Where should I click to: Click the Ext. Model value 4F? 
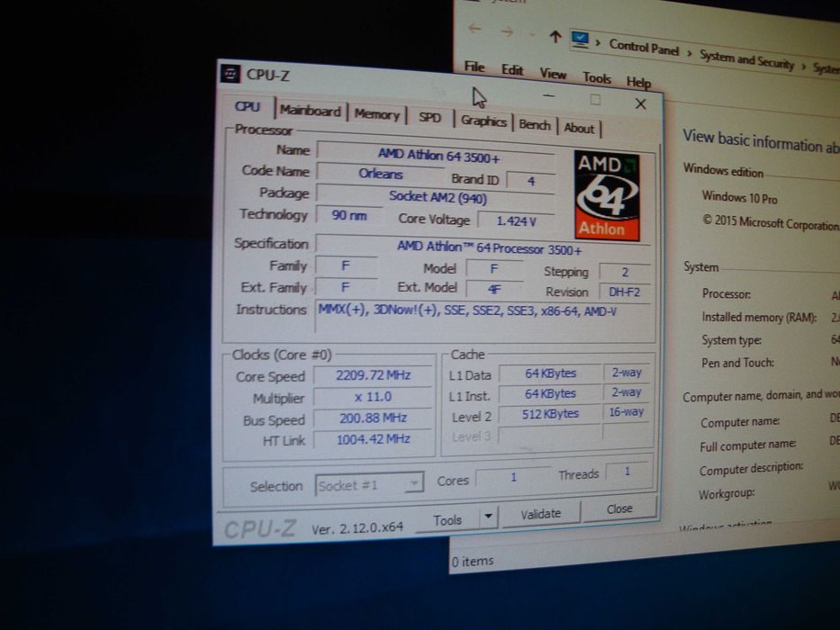click(x=494, y=289)
